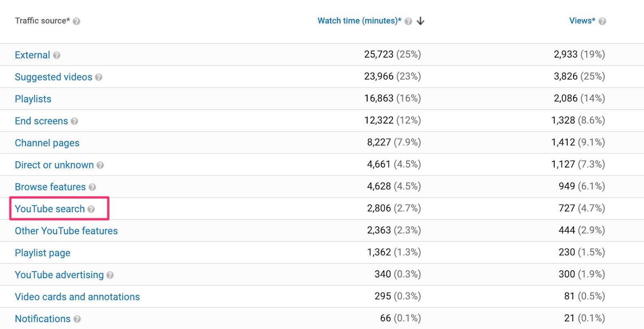The image size is (644, 329).
Task: Open the Playlists traffic source
Action: pos(33,99)
